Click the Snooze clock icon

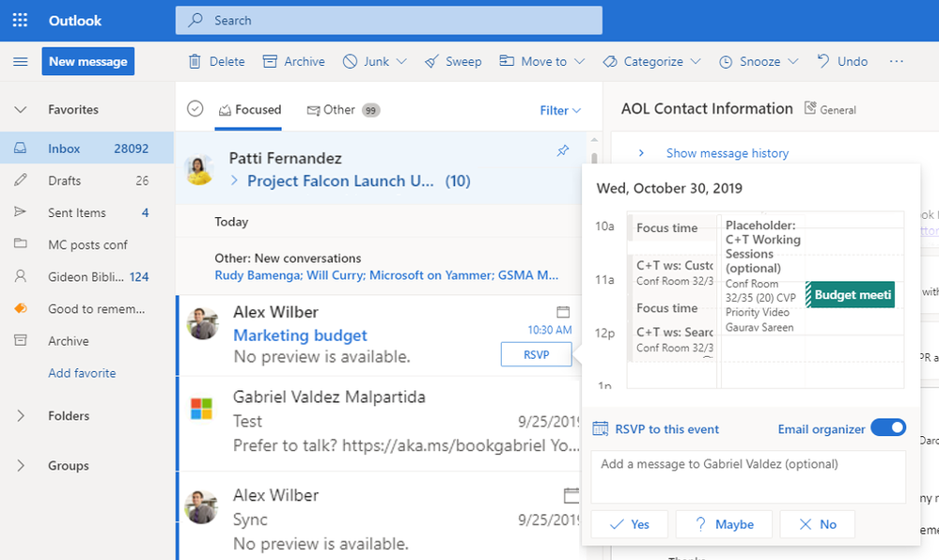(726, 62)
